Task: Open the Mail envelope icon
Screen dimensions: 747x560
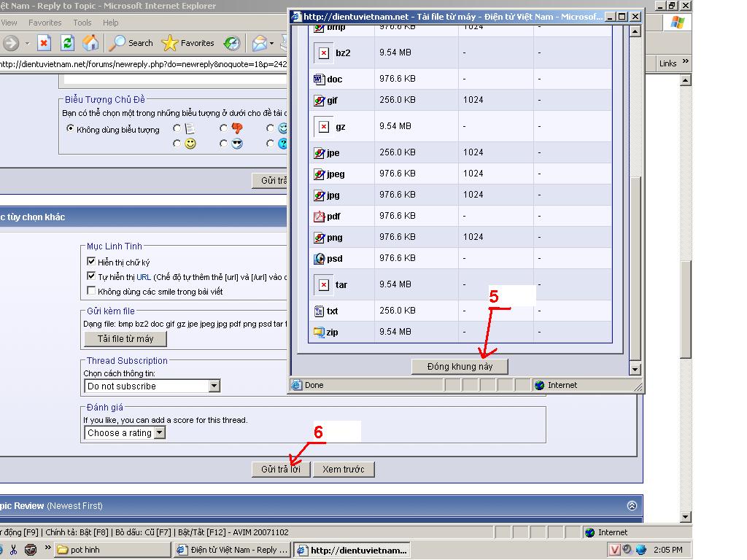Action: coord(259,43)
